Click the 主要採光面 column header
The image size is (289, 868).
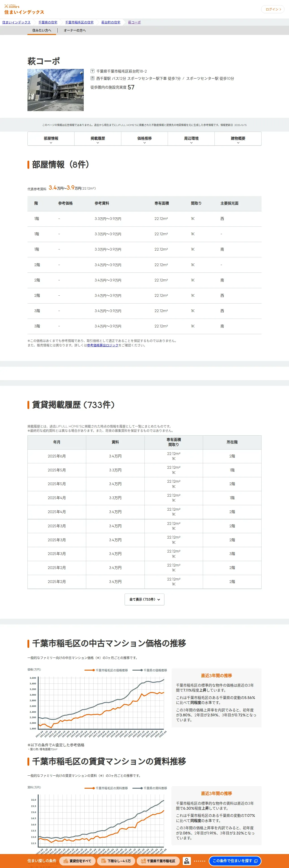(229, 203)
